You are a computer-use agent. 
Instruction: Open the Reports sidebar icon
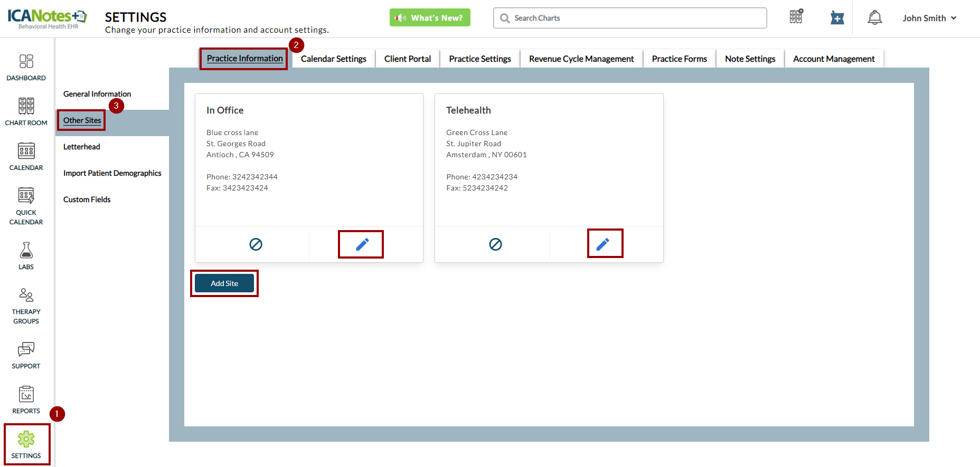pyautogui.click(x=26, y=400)
